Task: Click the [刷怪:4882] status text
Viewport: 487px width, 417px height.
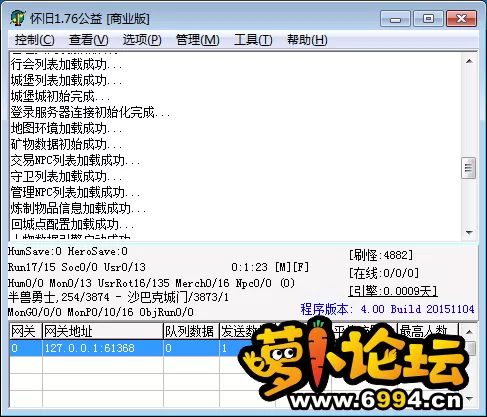Action: [x=381, y=255]
